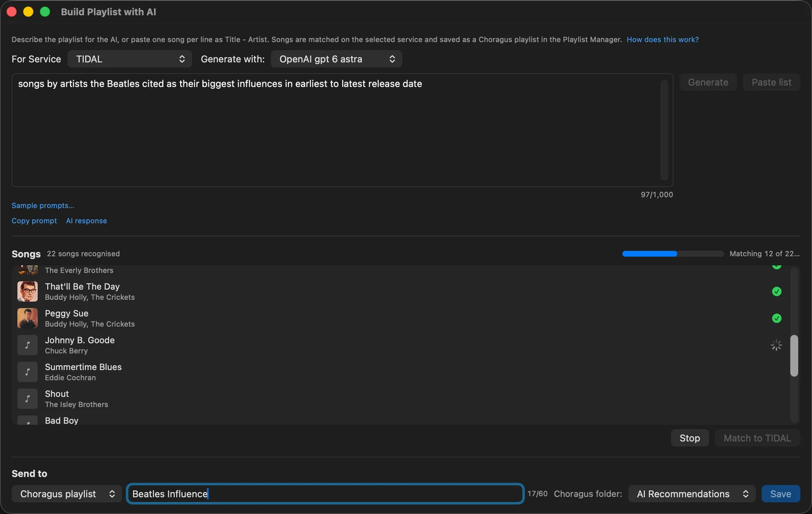Expand the Choragus folder AI Recommendations dropdown
This screenshot has height=514, width=812.
[692, 494]
